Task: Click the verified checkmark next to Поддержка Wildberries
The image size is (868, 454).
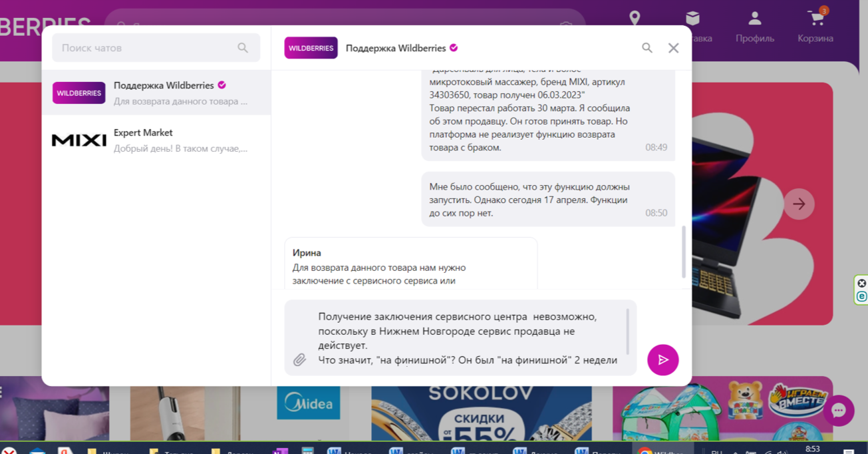Action: [454, 48]
